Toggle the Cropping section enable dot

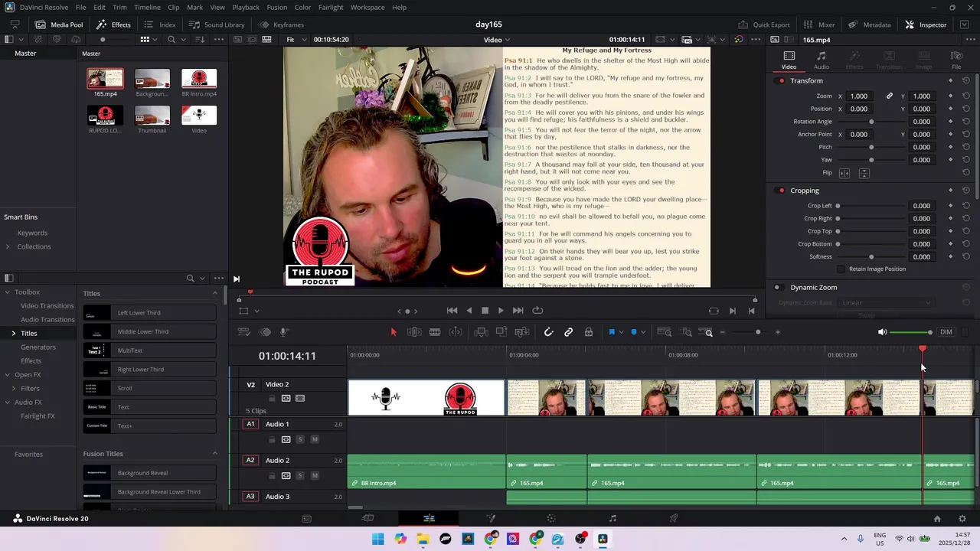(x=781, y=191)
